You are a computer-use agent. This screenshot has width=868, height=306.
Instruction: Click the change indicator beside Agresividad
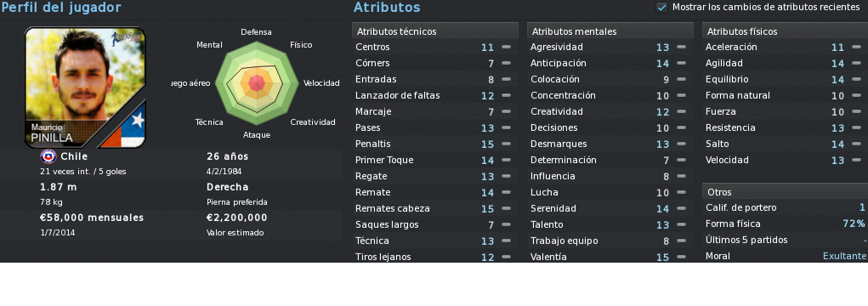(681, 48)
